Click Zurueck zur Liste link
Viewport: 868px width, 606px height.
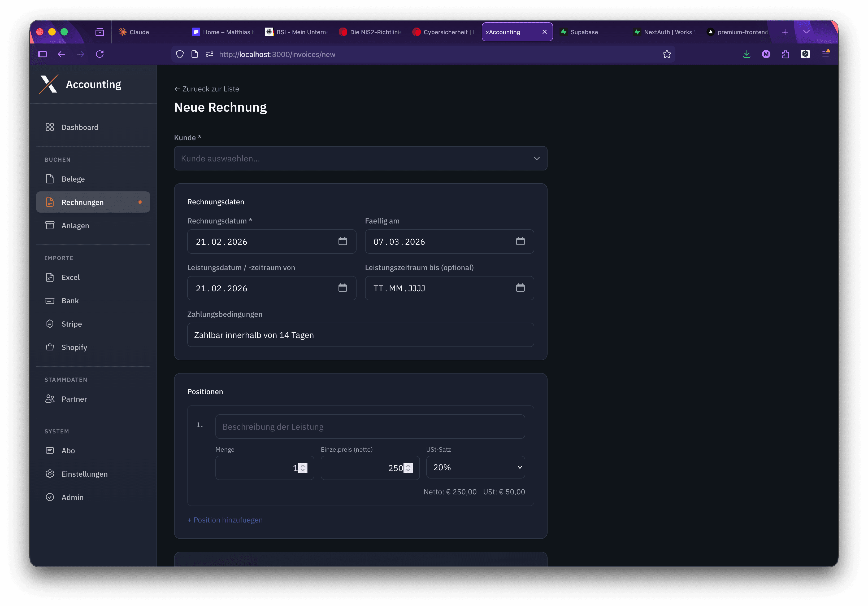point(206,89)
